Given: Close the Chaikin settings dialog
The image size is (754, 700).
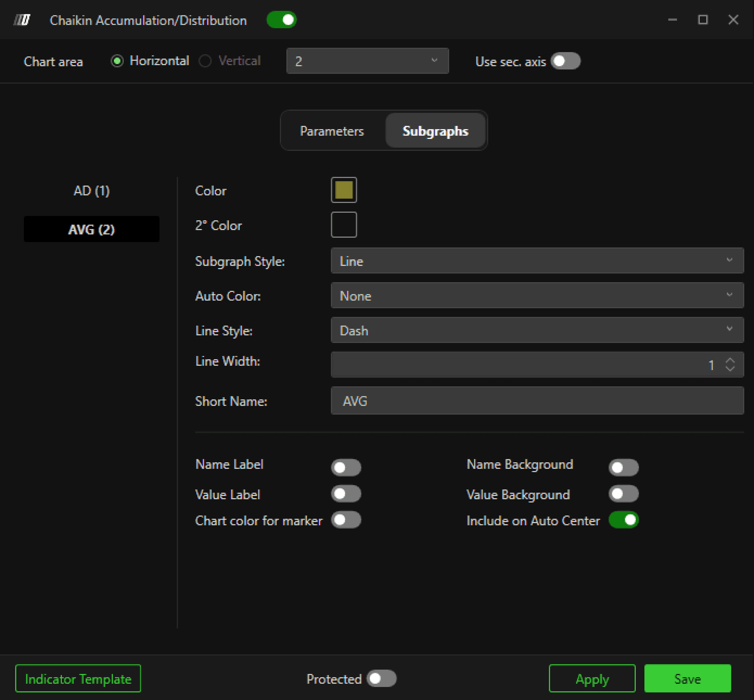Looking at the screenshot, I should point(733,20).
